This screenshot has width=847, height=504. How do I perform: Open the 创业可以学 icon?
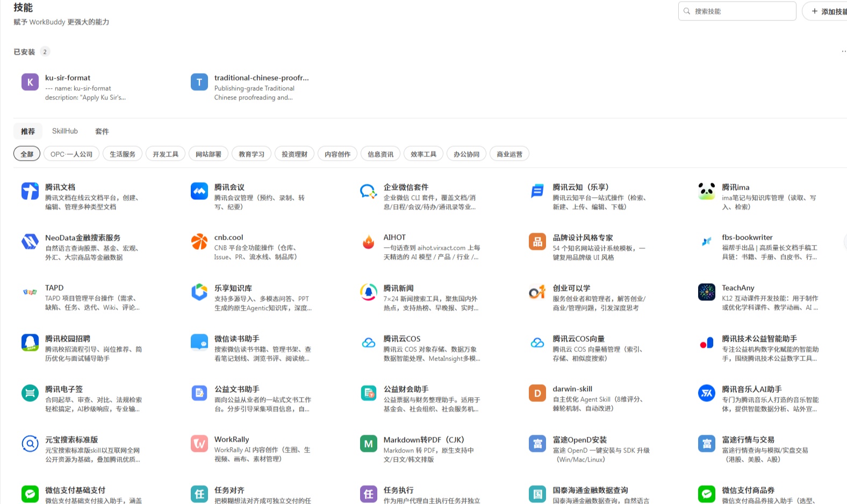[537, 292]
